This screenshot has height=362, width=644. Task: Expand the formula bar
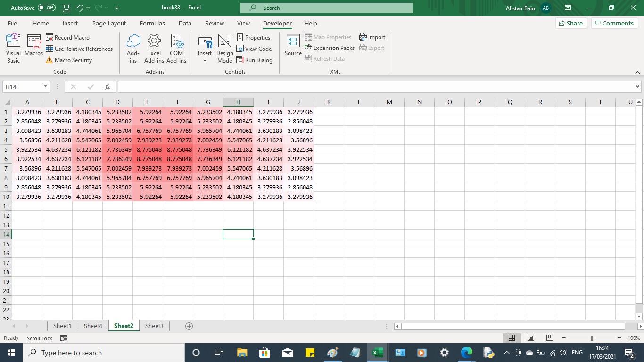point(637,87)
